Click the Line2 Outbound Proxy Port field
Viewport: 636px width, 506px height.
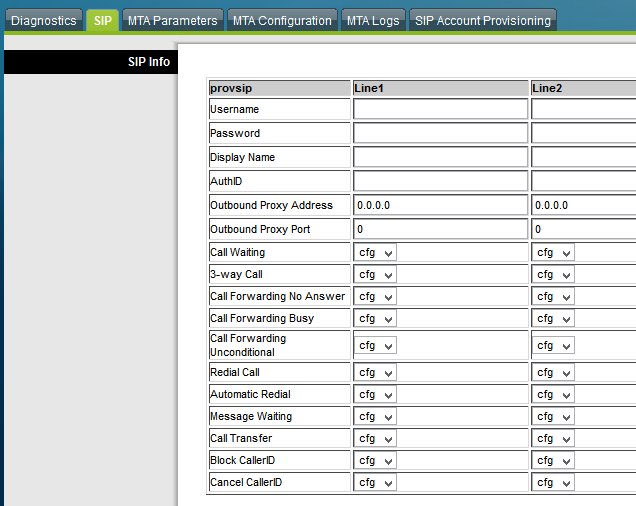click(584, 229)
